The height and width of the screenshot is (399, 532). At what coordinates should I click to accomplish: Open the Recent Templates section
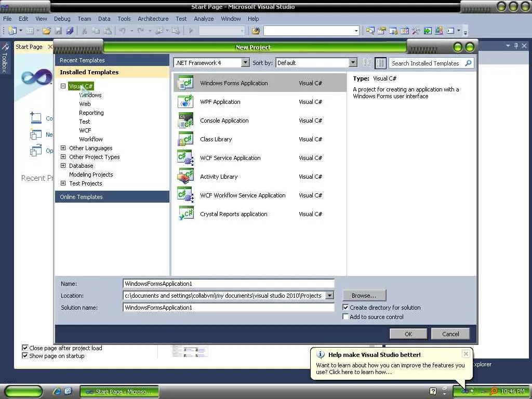(112, 60)
